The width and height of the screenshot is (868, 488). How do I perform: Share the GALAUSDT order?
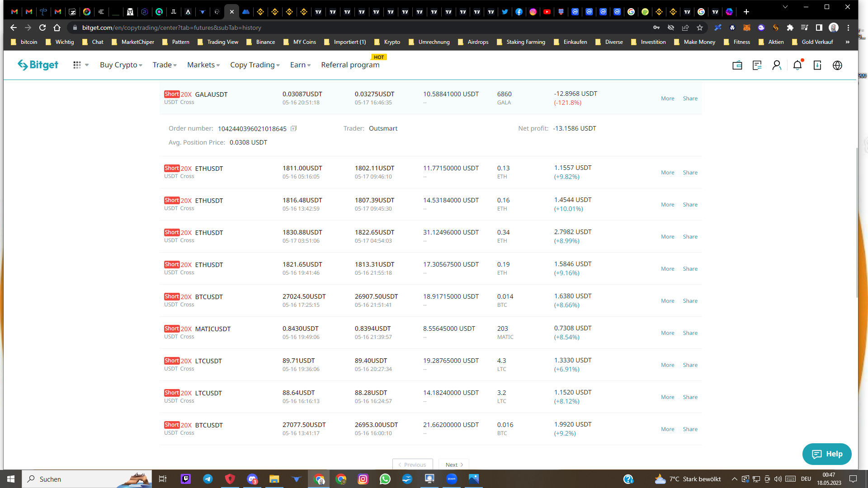690,99
